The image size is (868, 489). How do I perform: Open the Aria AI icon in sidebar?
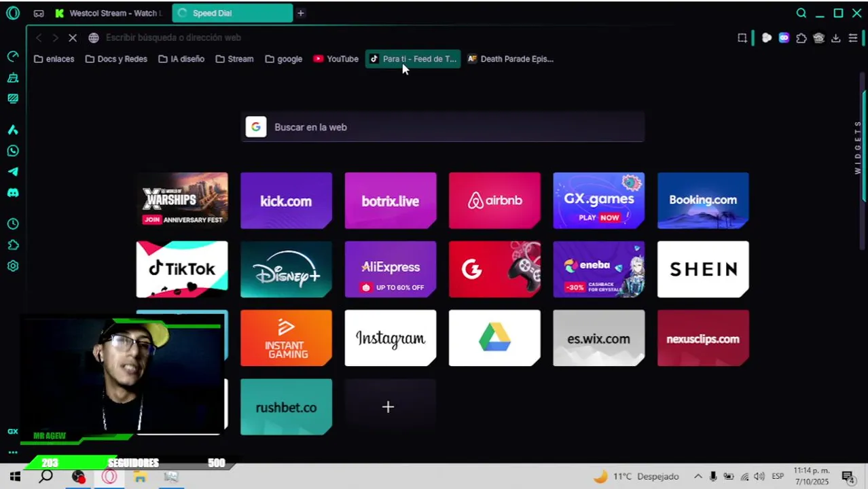tap(12, 130)
